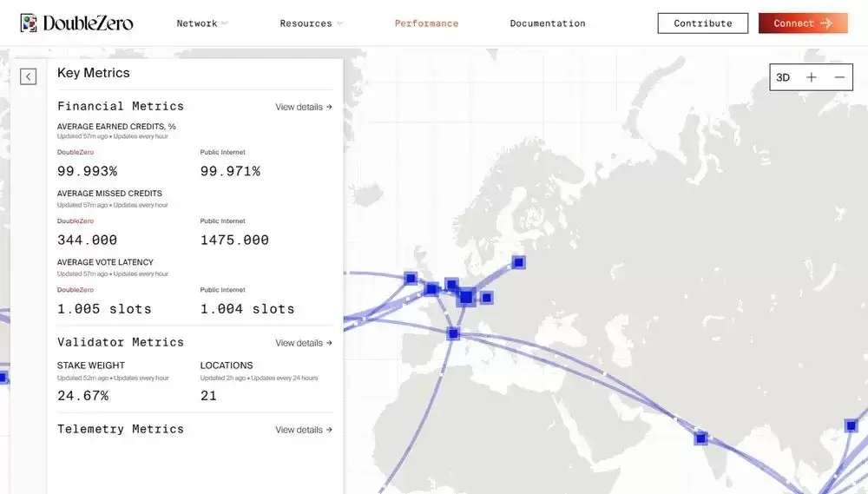Zoom in with the plus icon
868x494 pixels.
pos(812,77)
